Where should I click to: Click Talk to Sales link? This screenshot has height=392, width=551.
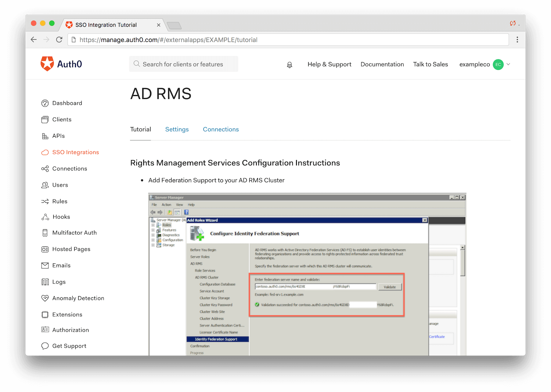(431, 64)
